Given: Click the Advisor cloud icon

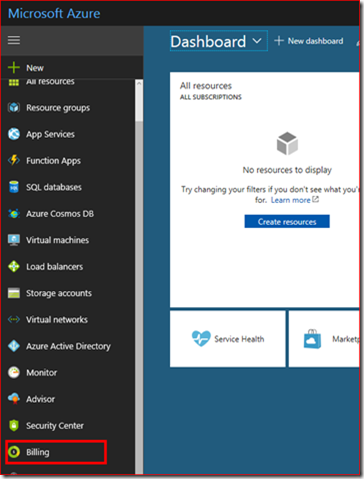Looking at the screenshot, I should (14, 399).
